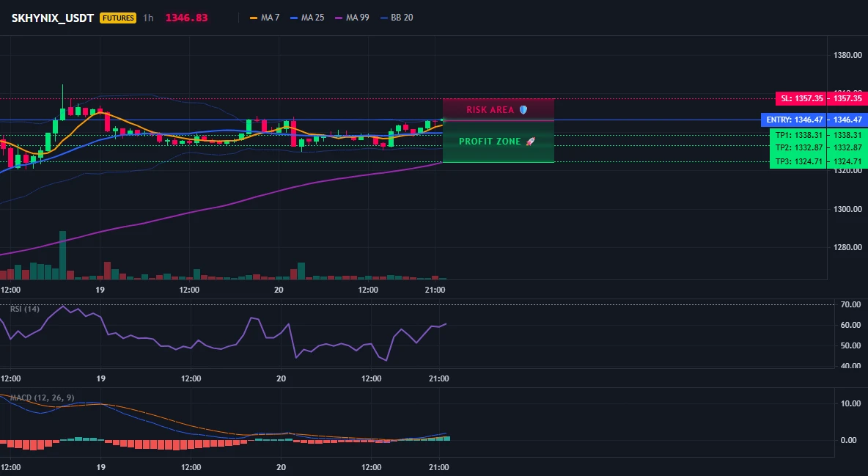Click the ENTRY: 1346.47 label

point(794,120)
